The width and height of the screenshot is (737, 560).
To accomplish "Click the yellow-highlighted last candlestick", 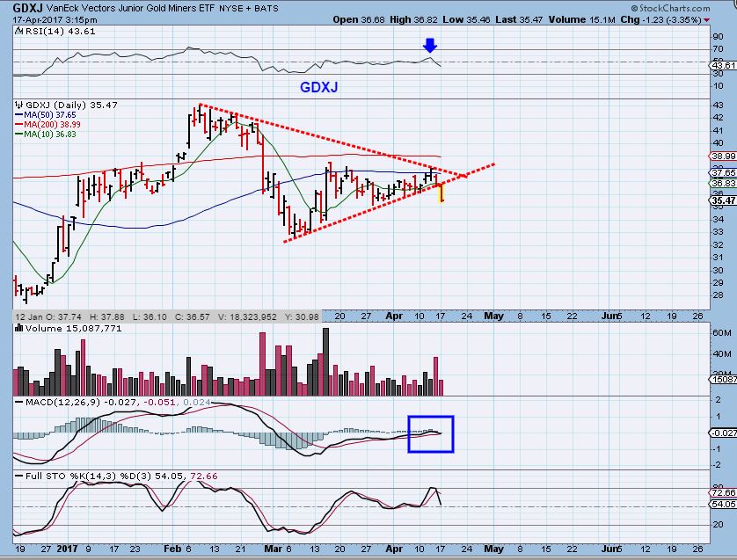I will click(441, 193).
